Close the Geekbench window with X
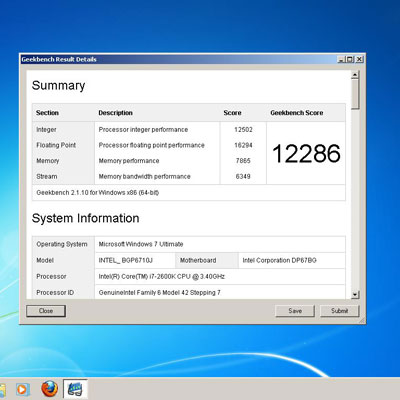The image size is (400, 400). (x=359, y=59)
